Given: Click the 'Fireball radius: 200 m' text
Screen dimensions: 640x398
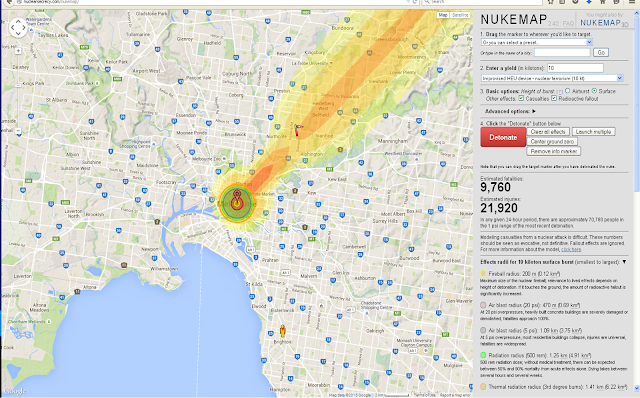Looking at the screenshot, I should coord(513,274).
